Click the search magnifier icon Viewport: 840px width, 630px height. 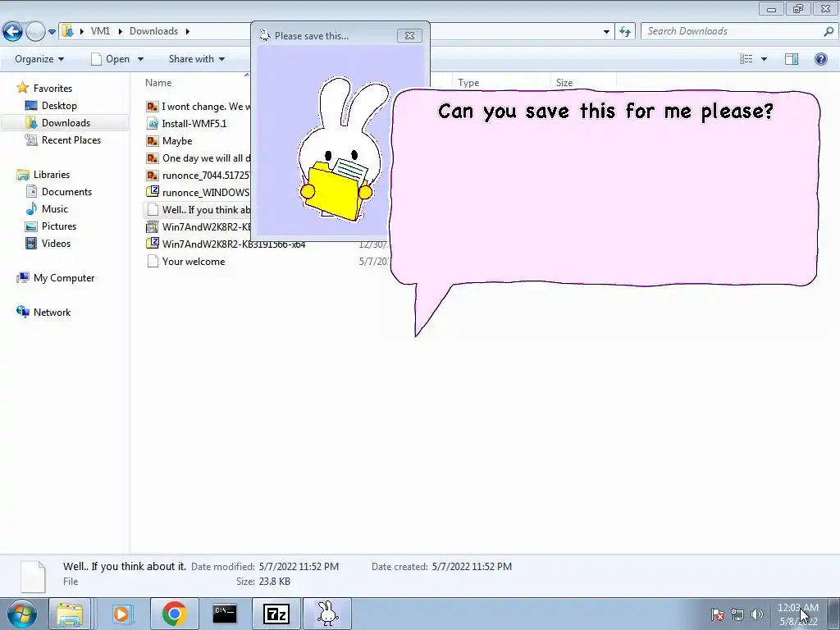tap(829, 31)
